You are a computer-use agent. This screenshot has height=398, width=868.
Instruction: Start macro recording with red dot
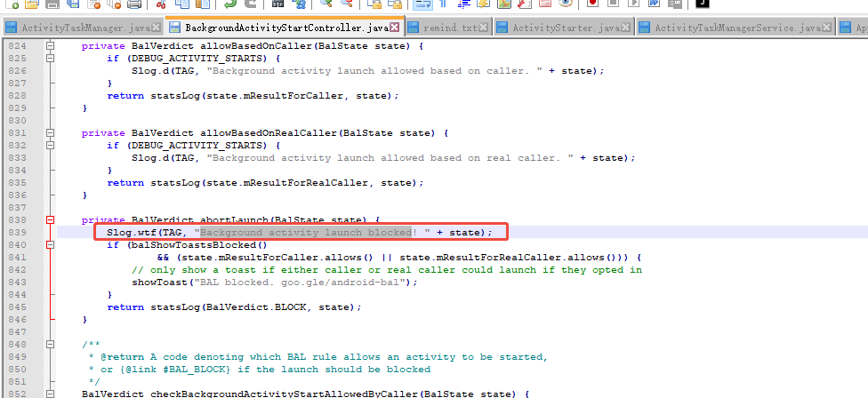(x=593, y=4)
